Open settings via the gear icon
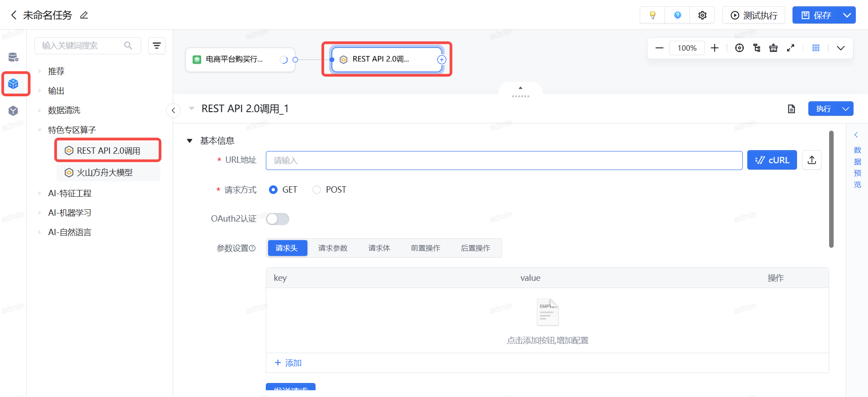The image size is (868, 397). [702, 15]
